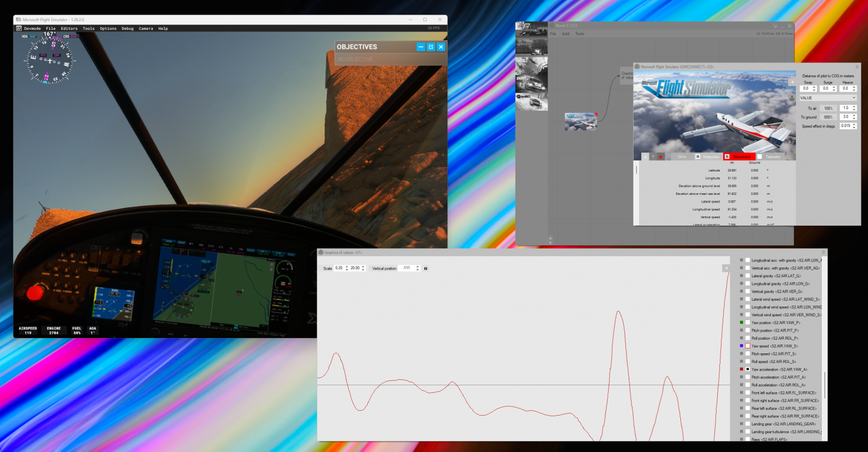The height and width of the screenshot is (452, 868).
Task: Open the Tools menu in Mover window
Action: point(580,34)
